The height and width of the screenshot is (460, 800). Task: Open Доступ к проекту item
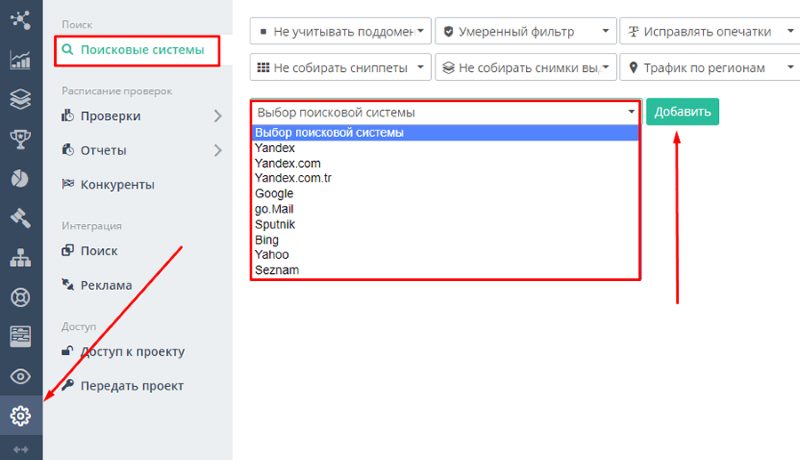(x=133, y=351)
